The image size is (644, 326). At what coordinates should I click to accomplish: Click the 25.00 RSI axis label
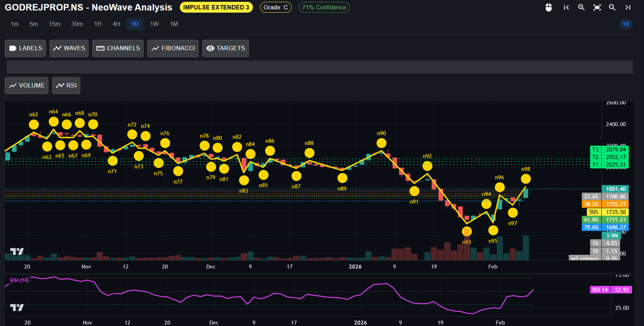click(623, 308)
